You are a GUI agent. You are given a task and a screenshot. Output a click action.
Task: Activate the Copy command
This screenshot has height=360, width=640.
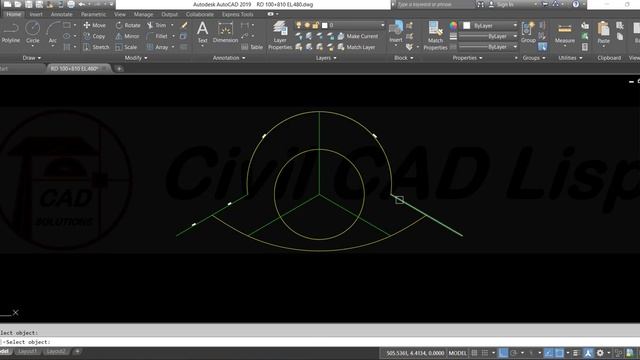tap(95, 36)
